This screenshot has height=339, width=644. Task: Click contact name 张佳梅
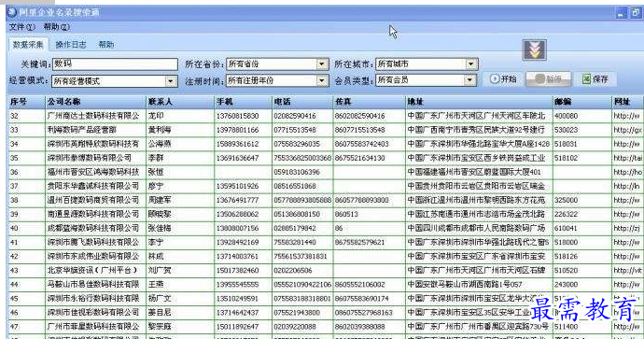tap(160, 228)
